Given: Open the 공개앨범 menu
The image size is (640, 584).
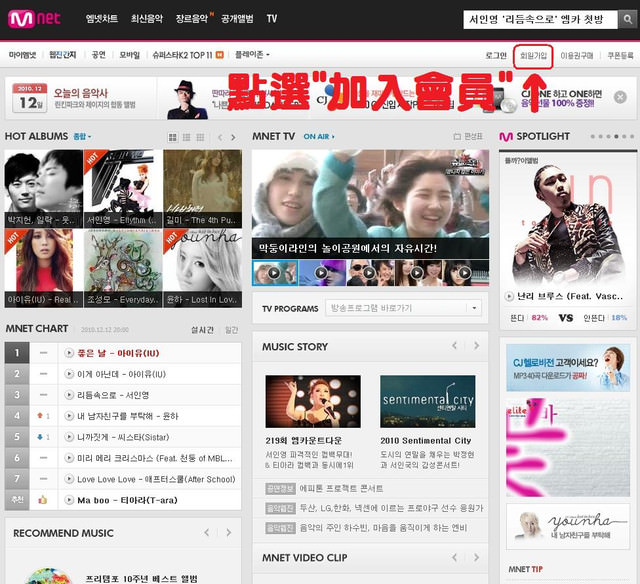Looking at the screenshot, I should click(237, 19).
